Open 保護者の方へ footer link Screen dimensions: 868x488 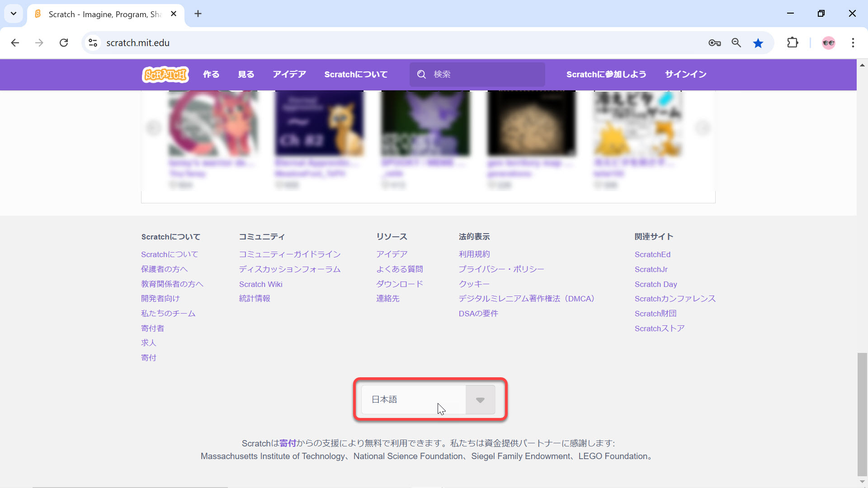(x=164, y=269)
